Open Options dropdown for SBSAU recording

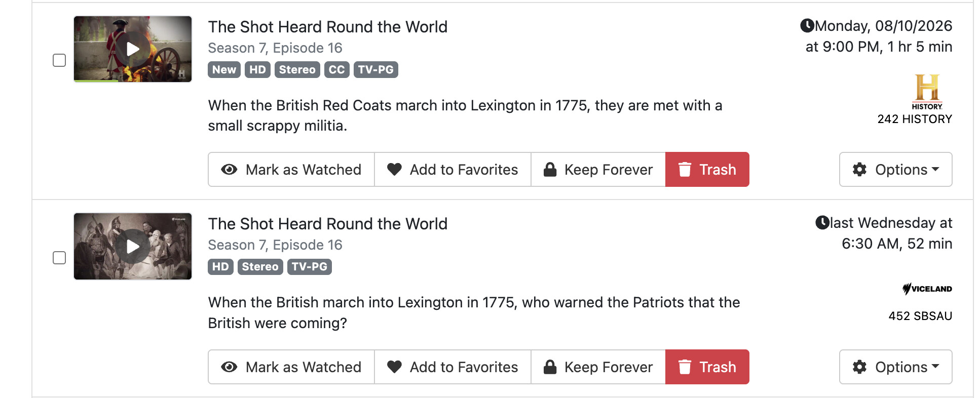tap(896, 367)
